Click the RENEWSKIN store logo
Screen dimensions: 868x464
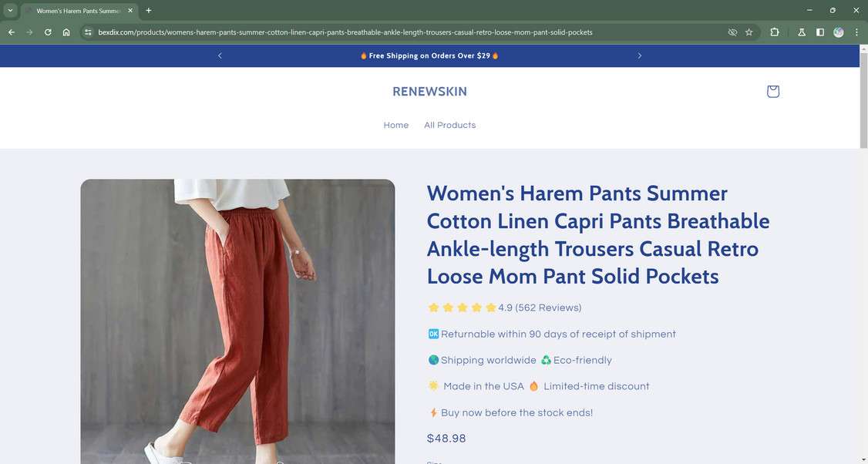(429, 92)
